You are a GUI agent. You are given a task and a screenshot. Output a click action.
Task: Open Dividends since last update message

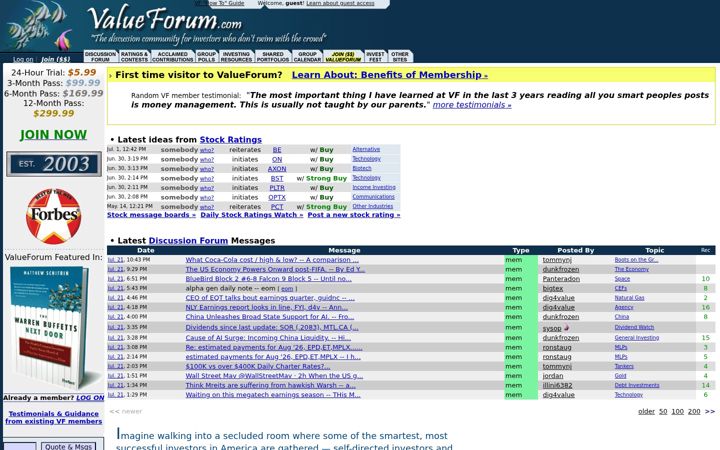272,328
